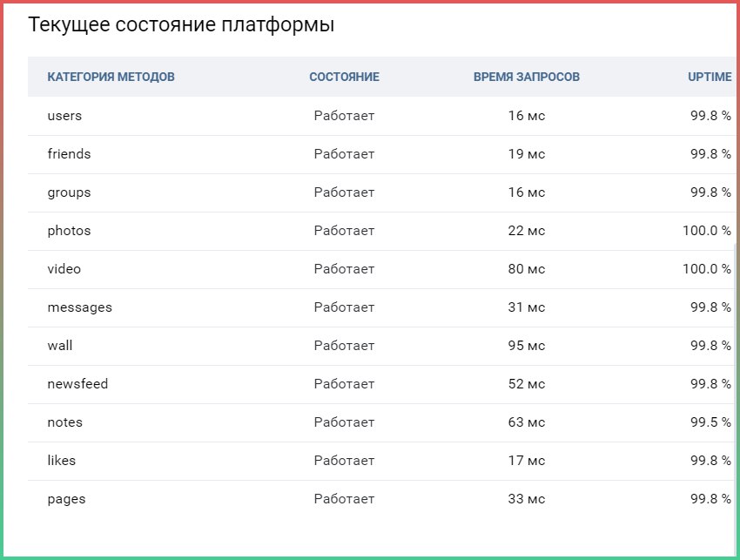Click the '99.8 %' uptime for wall

click(x=710, y=345)
